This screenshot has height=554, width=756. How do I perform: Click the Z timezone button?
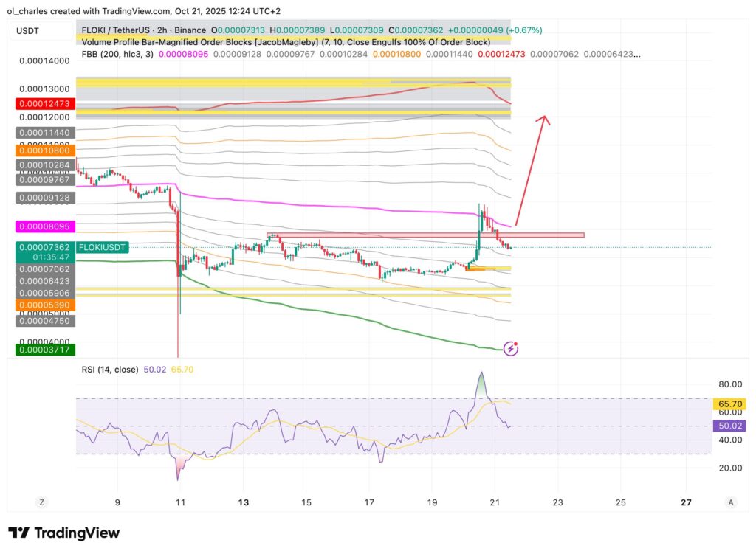[x=42, y=502]
